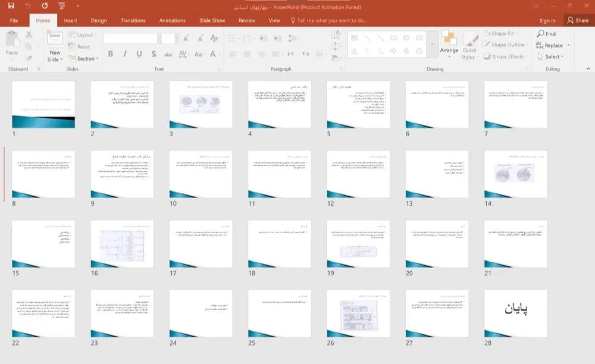
Task: Click the Find button in Editing group
Action: tap(546, 34)
